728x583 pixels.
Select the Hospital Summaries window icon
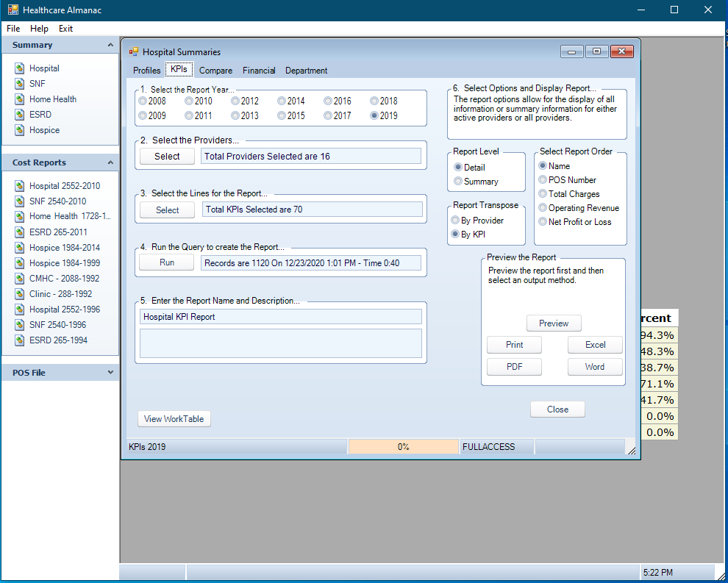click(x=134, y=52)
